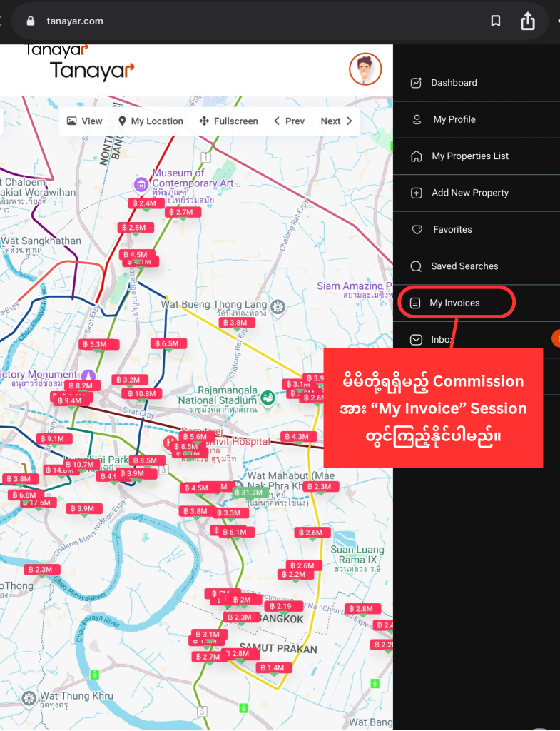Select Saved Searches from the sidebar
This screenshot has height=731, width=560.
click(x=464, y=266)
